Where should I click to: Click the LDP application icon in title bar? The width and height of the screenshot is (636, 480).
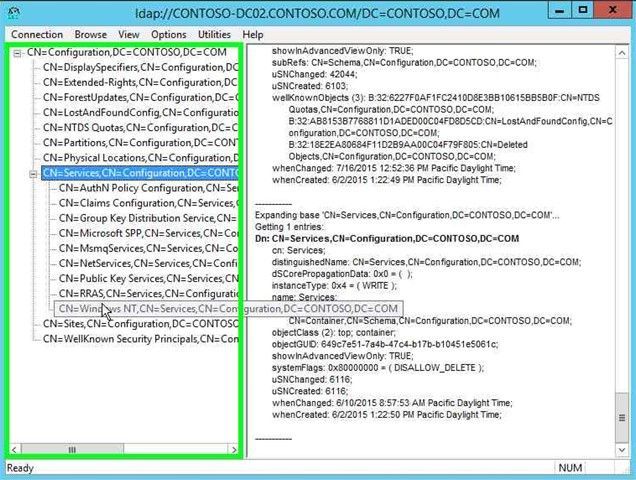(13, 13)
